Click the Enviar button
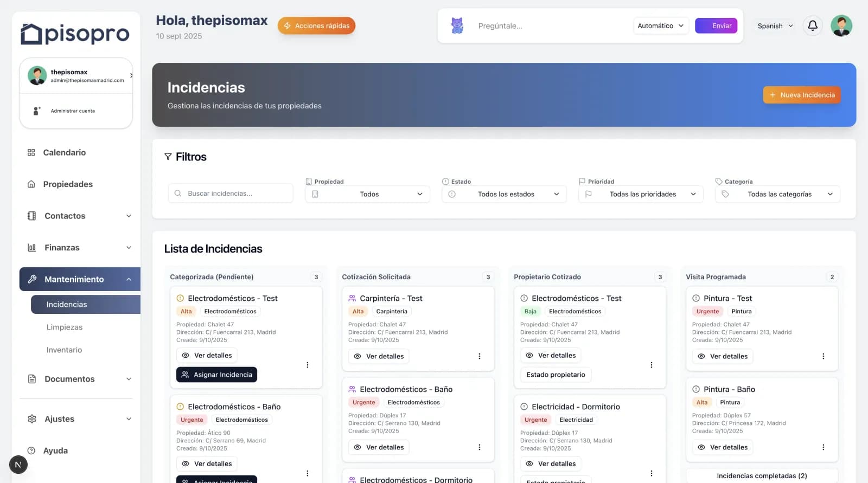Screen dimensions: 868x483 [x=716, y=25]
